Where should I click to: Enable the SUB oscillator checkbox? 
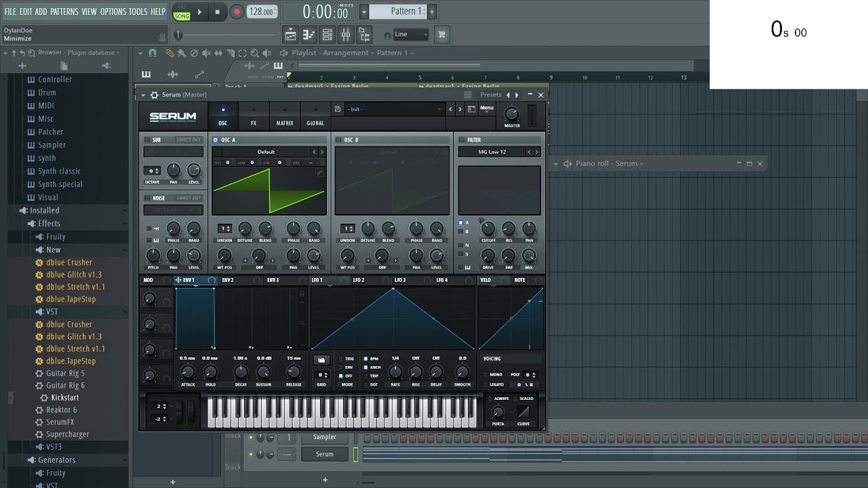tap(147, 140)
